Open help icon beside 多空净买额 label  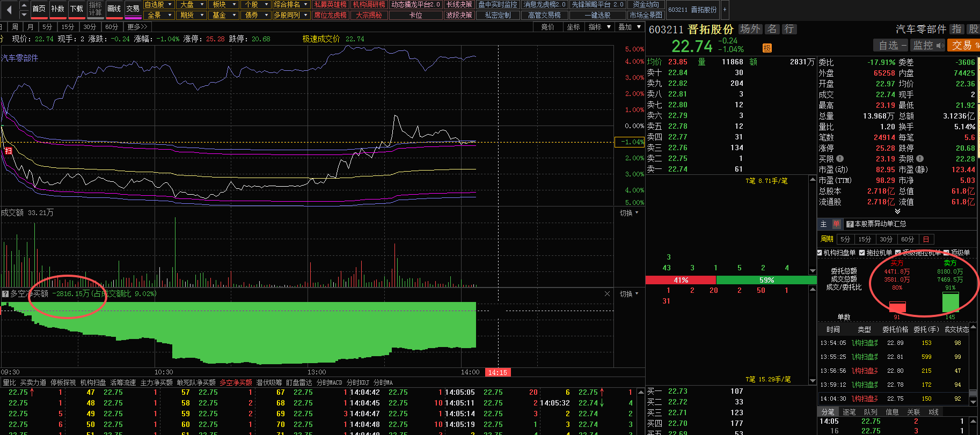[5, 294]
